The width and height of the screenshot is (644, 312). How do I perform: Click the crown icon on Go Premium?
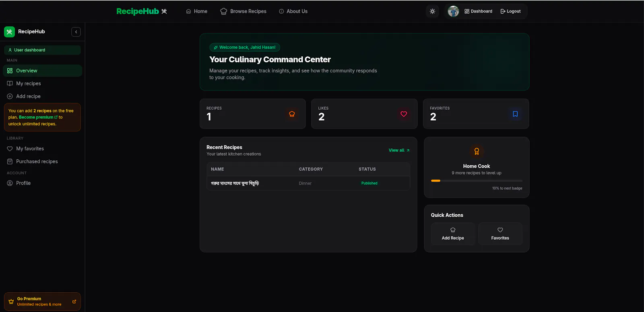coord(11,302)
